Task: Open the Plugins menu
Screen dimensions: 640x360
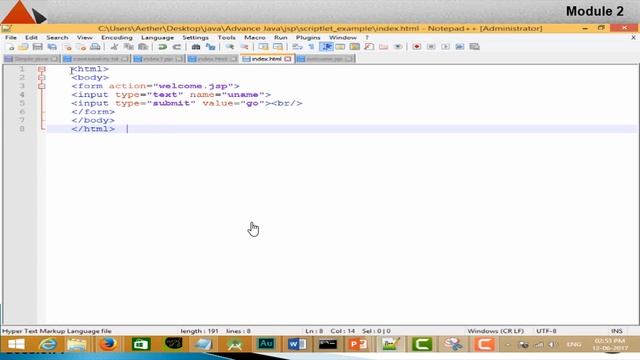Action: pos(308,38)
